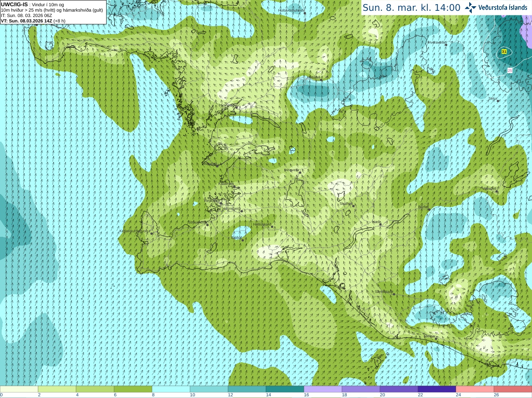
Task: Click the IT: Sun. 08. 03. 2026 06Z line
Action: point(27,15)
